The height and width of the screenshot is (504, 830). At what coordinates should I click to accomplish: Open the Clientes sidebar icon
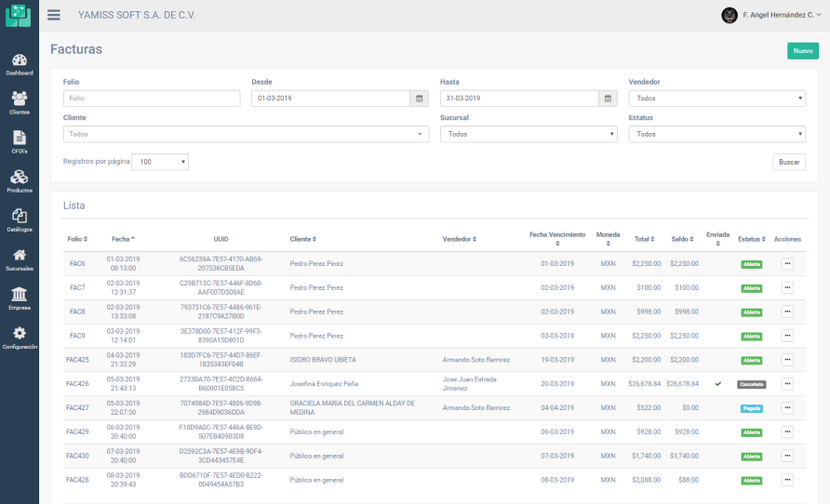[x=19, y=100]
